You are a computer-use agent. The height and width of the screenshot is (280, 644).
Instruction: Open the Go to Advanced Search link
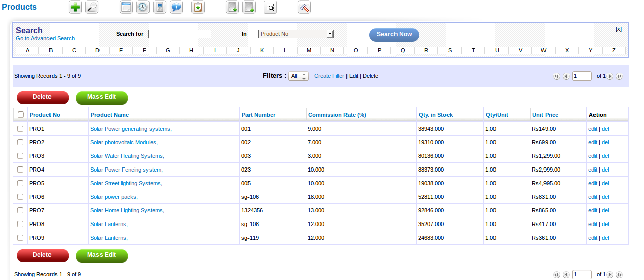tap(45, 38)
